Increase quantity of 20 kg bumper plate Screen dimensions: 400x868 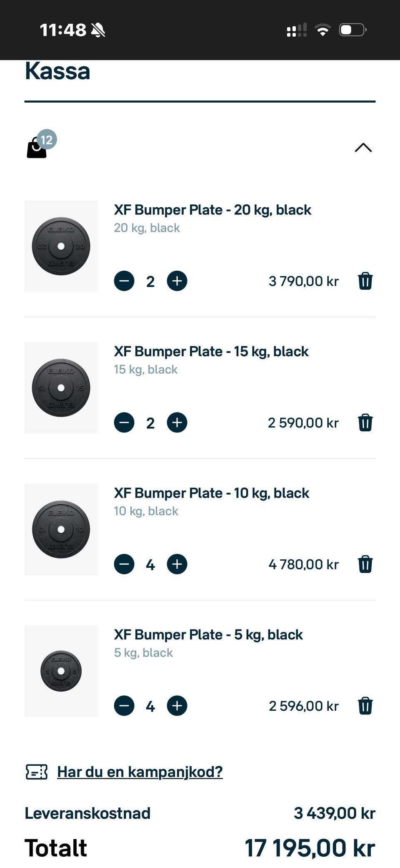(x=177, y=281)
